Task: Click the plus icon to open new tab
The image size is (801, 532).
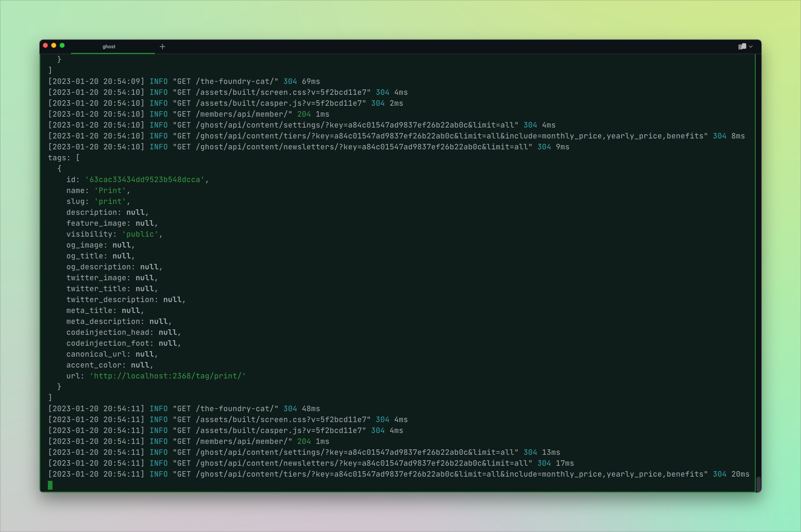Action: tap(162, 47)
